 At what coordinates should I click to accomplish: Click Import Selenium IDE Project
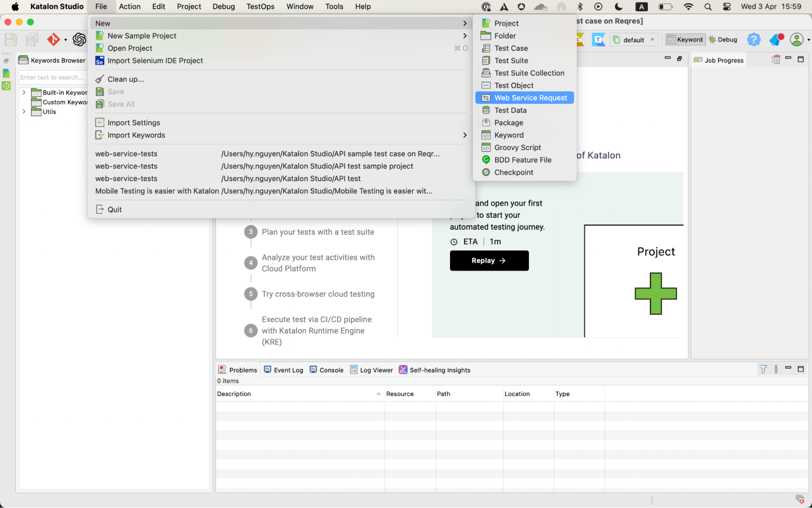point(281,61)
